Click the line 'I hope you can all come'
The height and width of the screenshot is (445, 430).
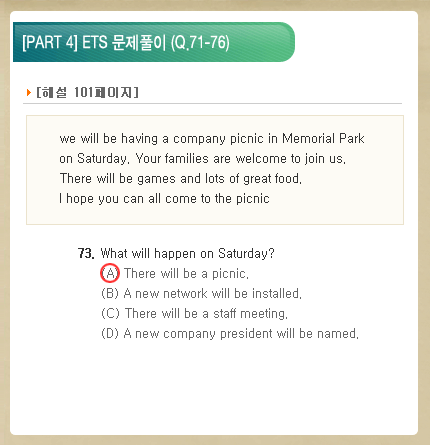pos(164,199)
